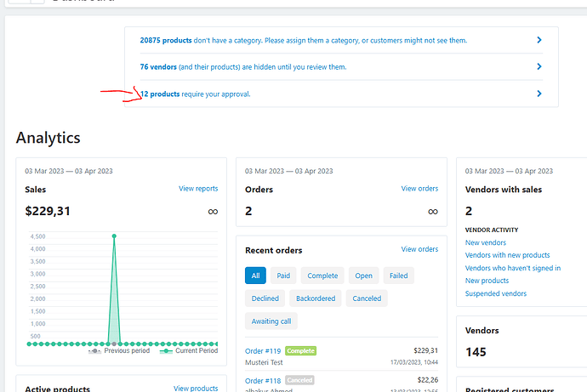
Task: Open Suspended vendors link
Action: pyautogui.click(x=496, y=293)
